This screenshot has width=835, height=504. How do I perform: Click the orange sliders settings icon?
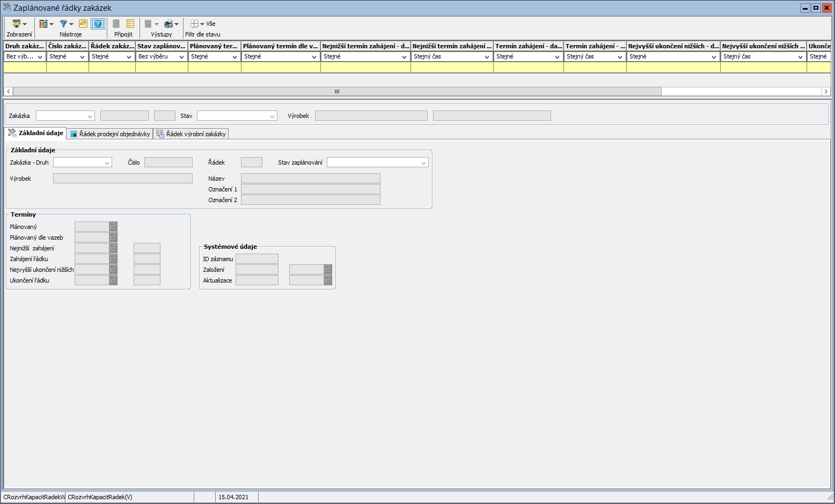coord(83,24)
